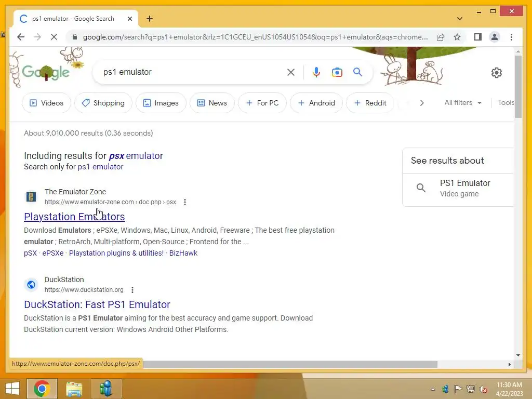Image resolution: width=532 pixels, height=399 pixels.
Task: Stop loading the page with the X button
Action: point(54,37)
